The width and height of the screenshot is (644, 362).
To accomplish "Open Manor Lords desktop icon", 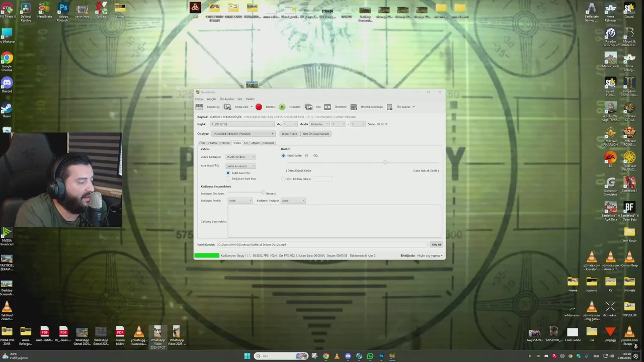I will [x=611, y=59].
